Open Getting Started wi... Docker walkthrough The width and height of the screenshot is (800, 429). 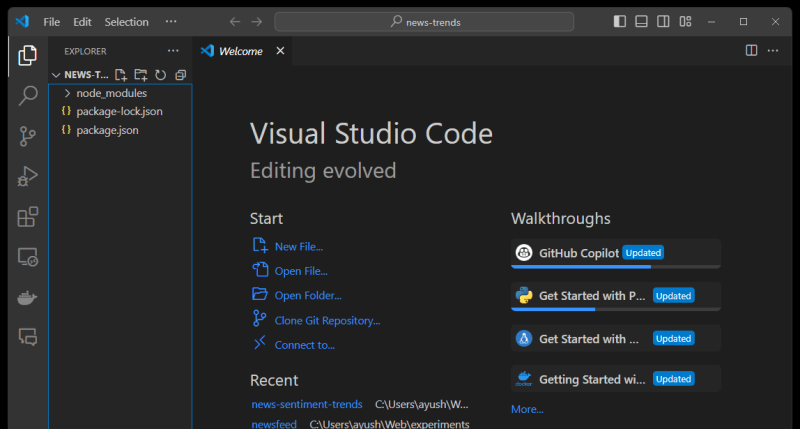(x=615, y=379)
